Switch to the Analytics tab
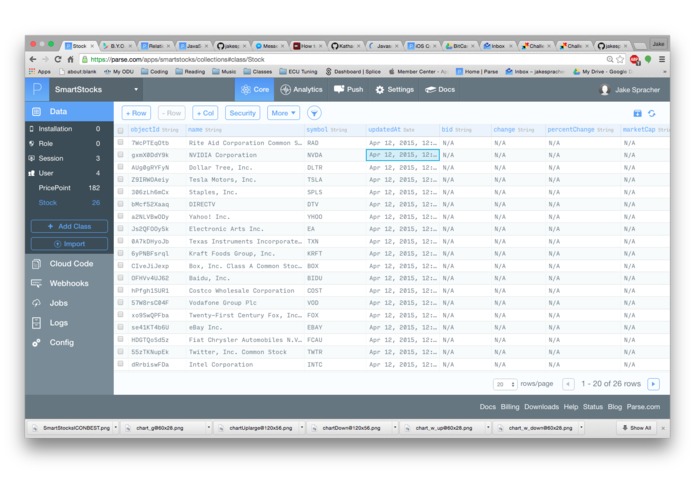The height and width of the screenshot is (494, 695). click(x=301, y=89)
